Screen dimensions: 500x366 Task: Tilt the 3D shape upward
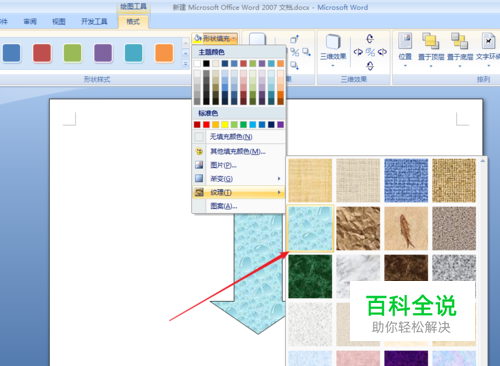point(370,39)
